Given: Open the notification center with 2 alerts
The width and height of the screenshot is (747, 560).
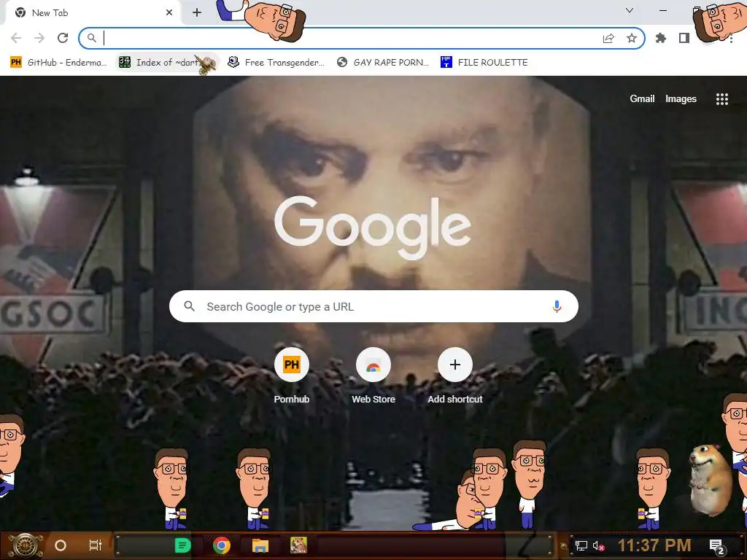Looking at the screenshot, I should pos(717,546).
